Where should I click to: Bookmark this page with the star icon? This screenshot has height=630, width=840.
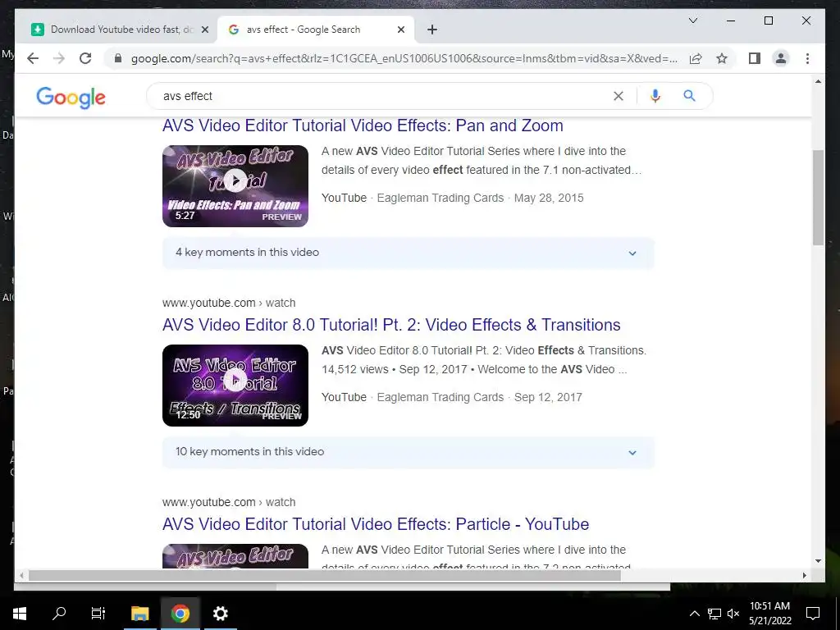[722, 58]
